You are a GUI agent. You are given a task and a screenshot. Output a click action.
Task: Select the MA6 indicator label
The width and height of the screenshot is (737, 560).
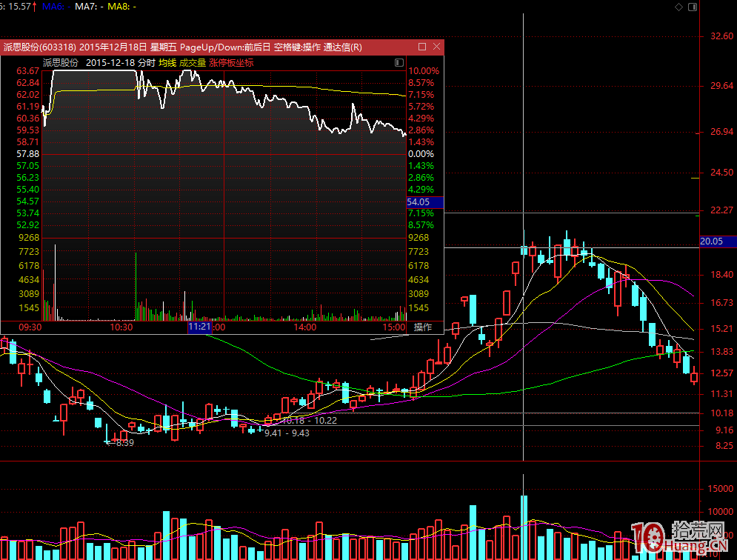(x=52, y=6)
